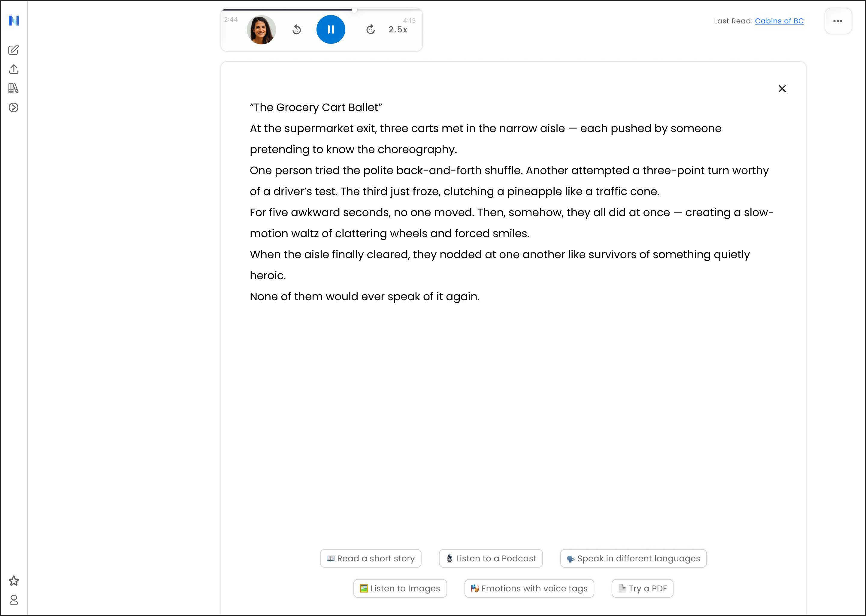Click the circled arrow sidebar icon
The image size is (866, 616).
[x=14, y=108]
